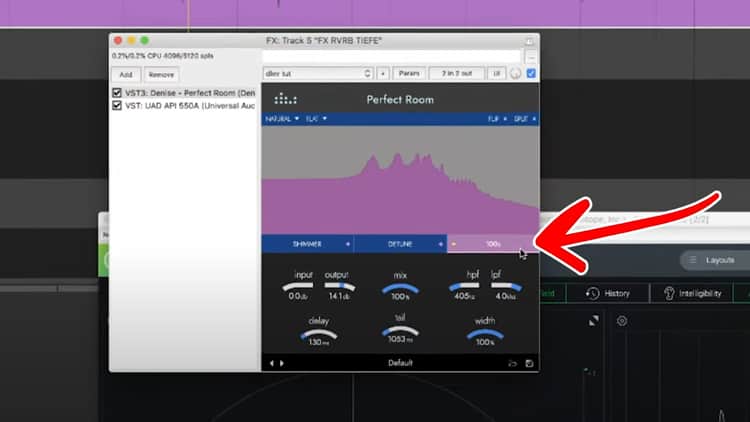The height and width of the screenshot is (422, 750).
Task: Click the 405 Hz hpf value
Action: click(x=464, y=297)
